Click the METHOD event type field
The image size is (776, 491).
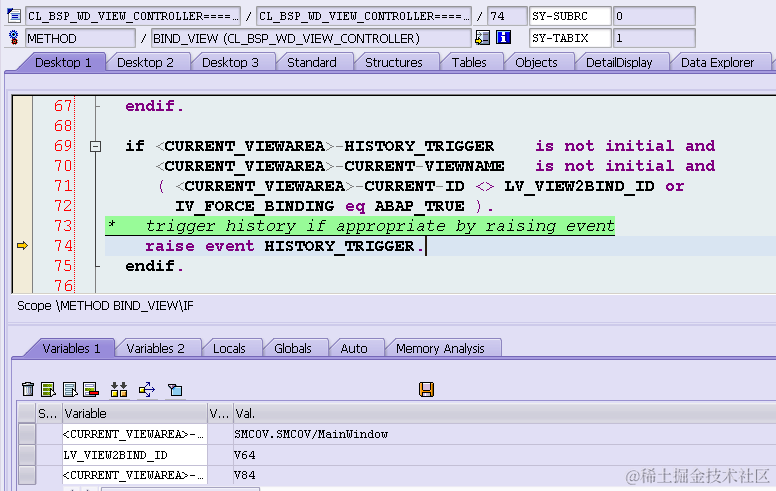click(x=80, y=38)
